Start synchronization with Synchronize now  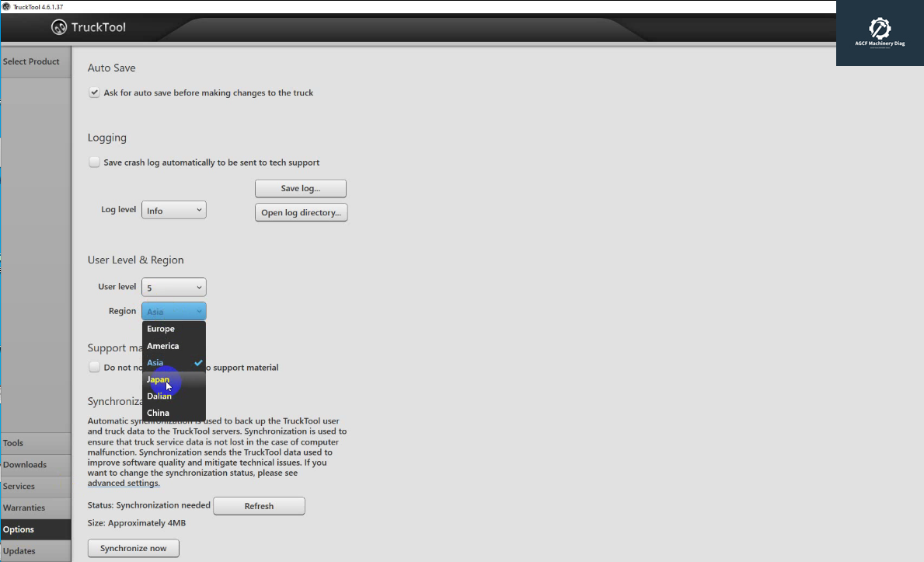click(x=133, y=547)
